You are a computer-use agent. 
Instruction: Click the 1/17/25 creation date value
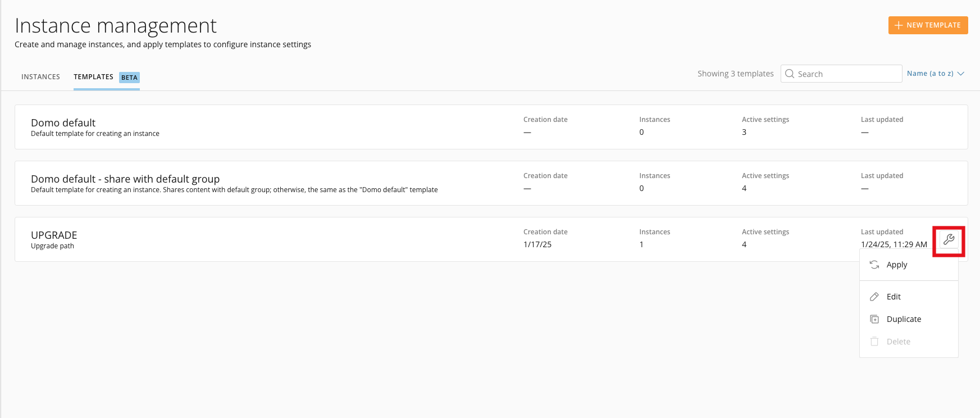point(537,244)
